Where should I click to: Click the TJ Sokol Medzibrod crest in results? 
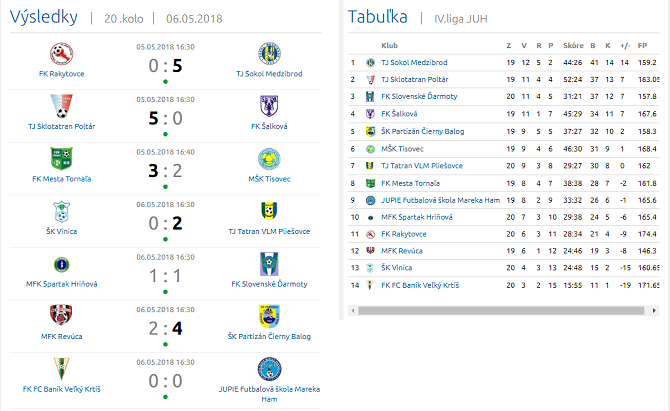coord(269,53)
